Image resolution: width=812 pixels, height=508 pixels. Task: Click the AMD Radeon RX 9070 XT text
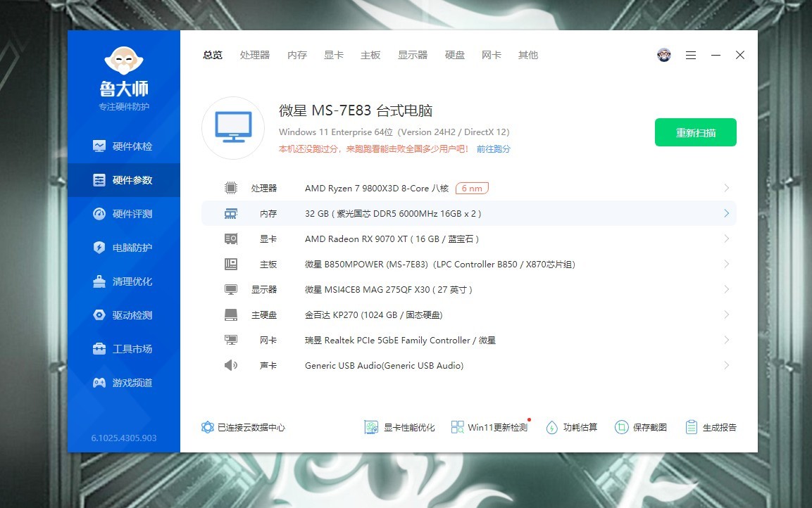[x=392, y=239]
